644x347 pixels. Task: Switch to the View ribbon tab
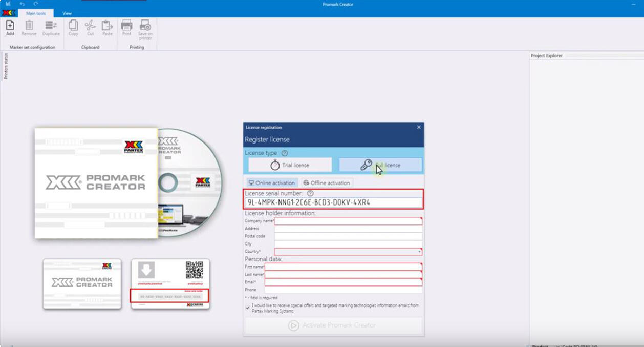click(67, 13)
